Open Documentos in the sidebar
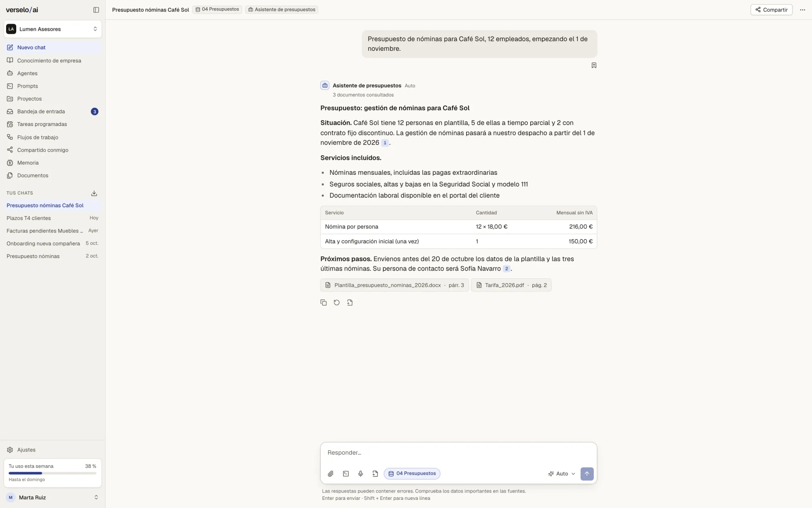Screen dimensions: 812x508 point(53,176)
